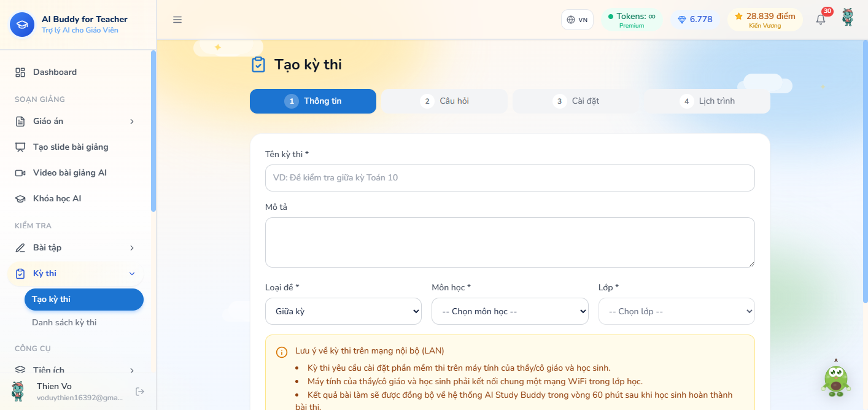Screen dimensions: 868x410
Task: Click the blue diamond gem icon
Action: (x=681, y=20)
